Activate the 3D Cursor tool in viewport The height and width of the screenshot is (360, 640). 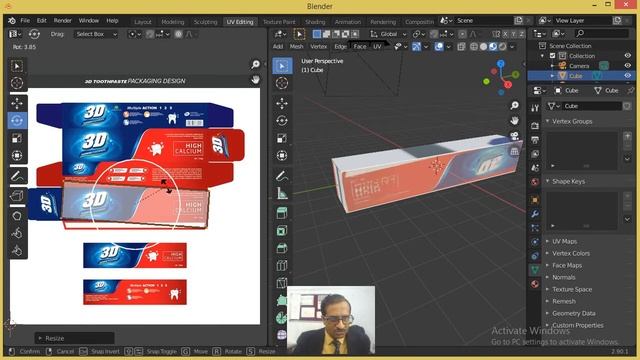coord(282,83)
